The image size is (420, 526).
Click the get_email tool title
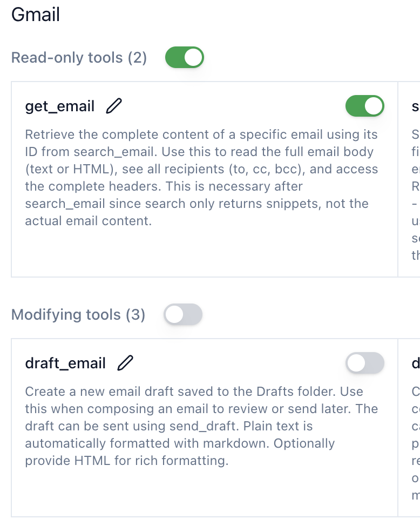60,106
